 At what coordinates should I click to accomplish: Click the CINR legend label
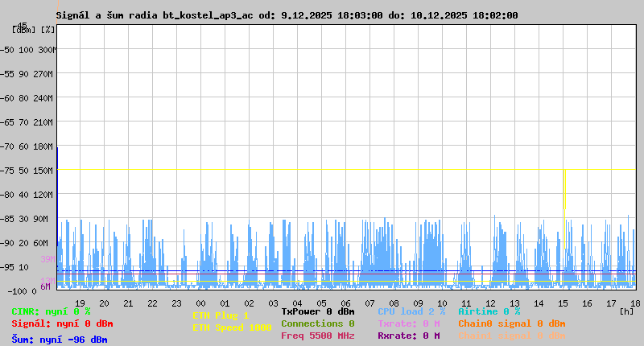coord(51,311)
